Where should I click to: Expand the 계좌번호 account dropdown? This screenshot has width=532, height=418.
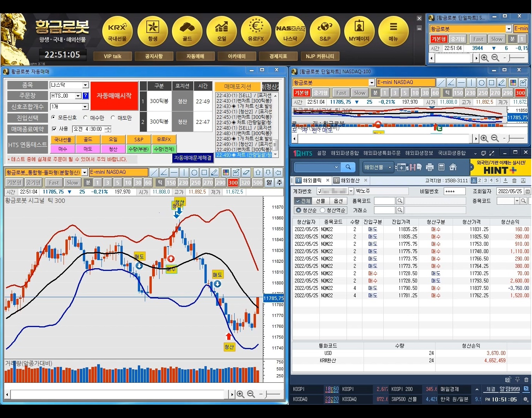point(351,191)
